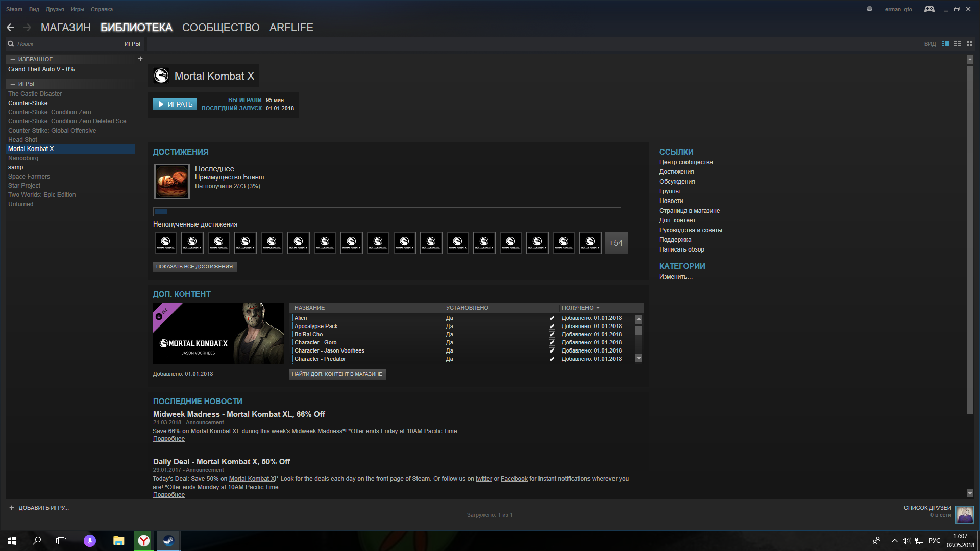The width and height of the screenshot is (980, 551).
Task: Open File Explorer from taskbar
Action: click(119, 541)
